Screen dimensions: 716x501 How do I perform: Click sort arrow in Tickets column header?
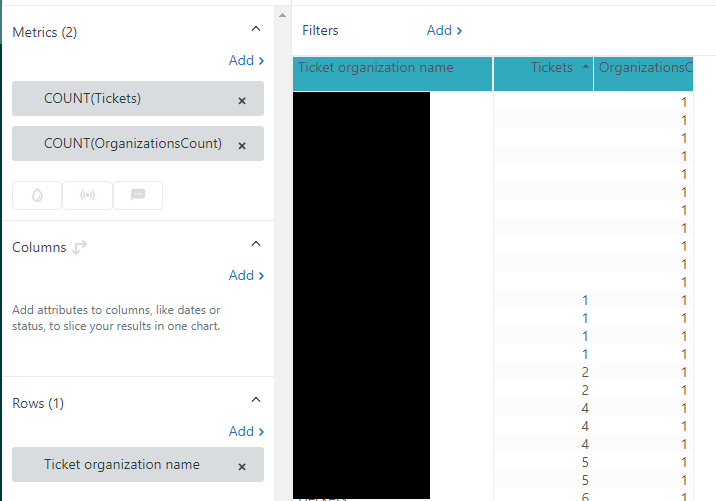coord(585,68)
